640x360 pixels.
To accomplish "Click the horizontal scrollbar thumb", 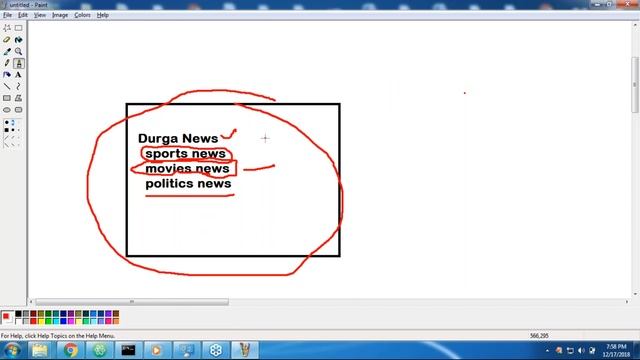I will point(132,302).
